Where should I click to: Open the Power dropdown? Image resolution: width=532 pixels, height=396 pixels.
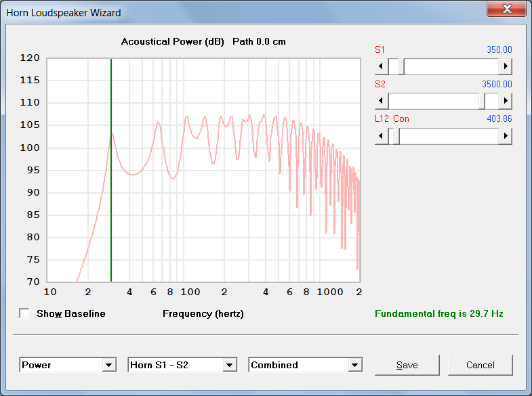click(68, 365)
